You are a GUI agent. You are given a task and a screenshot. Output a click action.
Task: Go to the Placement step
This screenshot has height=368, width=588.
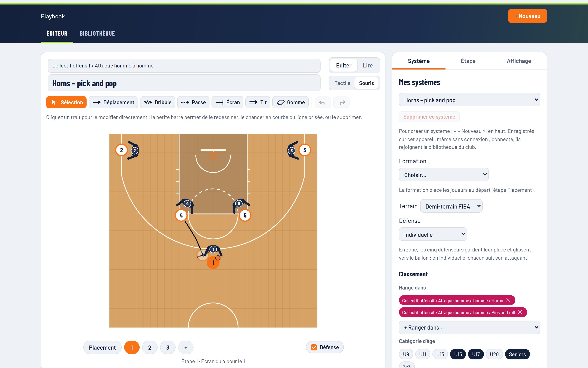point(102,348)
